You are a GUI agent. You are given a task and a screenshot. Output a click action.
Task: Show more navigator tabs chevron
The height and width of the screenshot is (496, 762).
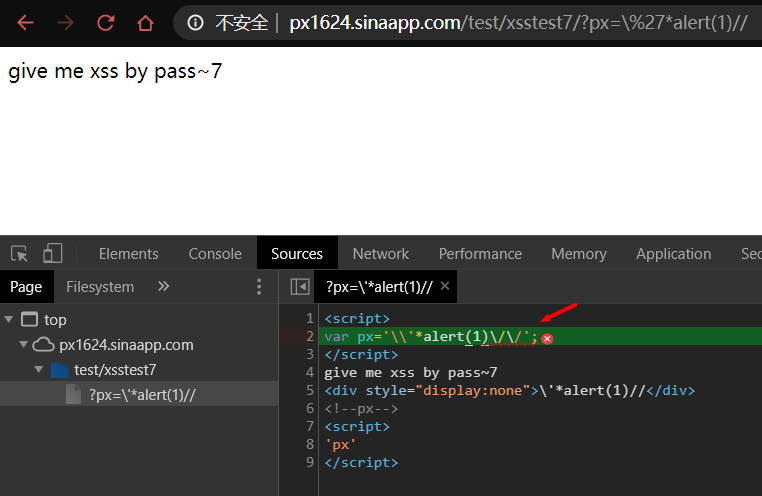tap(164, 287)
